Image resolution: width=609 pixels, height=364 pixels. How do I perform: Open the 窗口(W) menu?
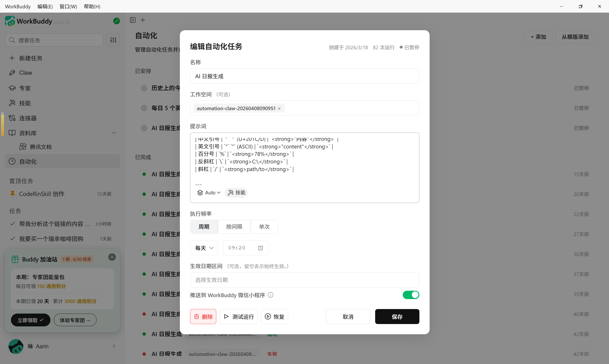[x=68, y=6]
